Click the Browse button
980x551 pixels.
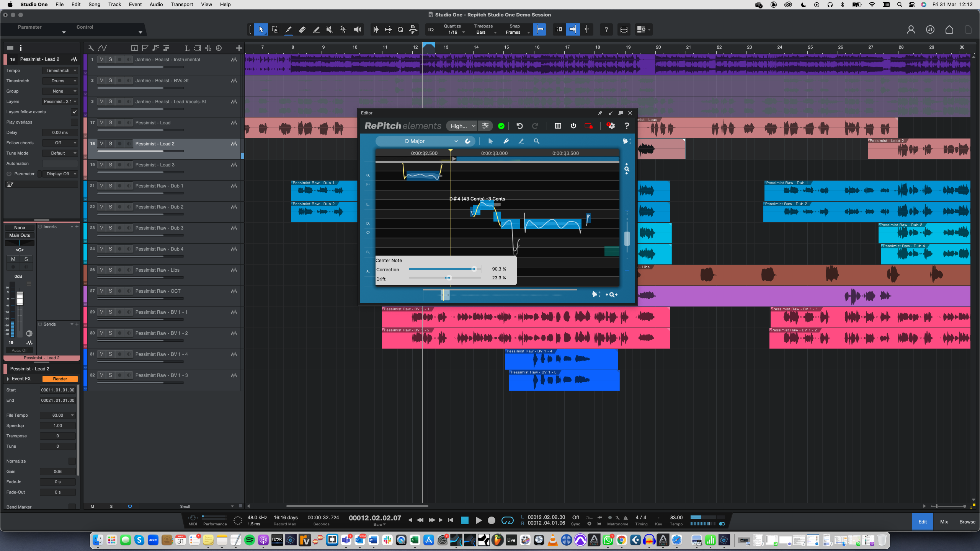967,522
